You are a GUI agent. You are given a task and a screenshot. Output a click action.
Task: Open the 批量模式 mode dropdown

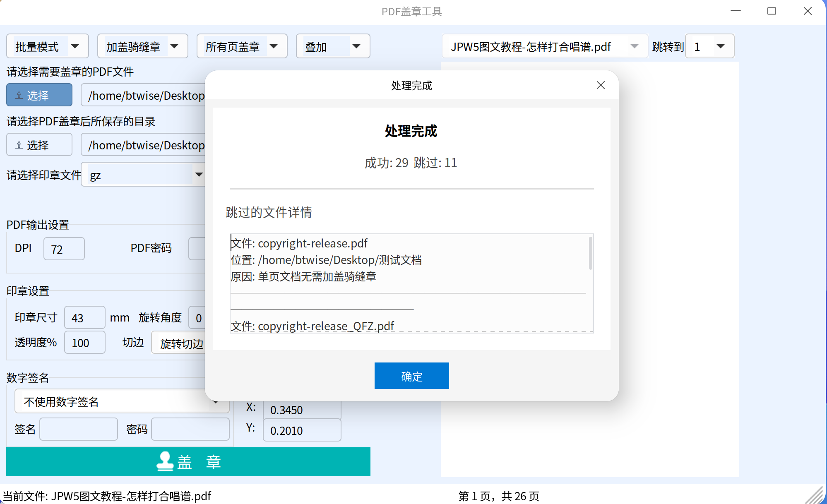[x=47, y=46]
